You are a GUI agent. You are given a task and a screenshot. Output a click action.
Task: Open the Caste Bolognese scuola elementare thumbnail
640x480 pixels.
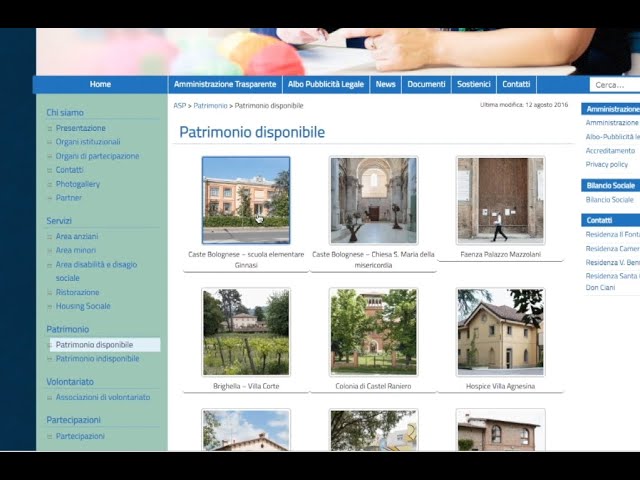246,200
